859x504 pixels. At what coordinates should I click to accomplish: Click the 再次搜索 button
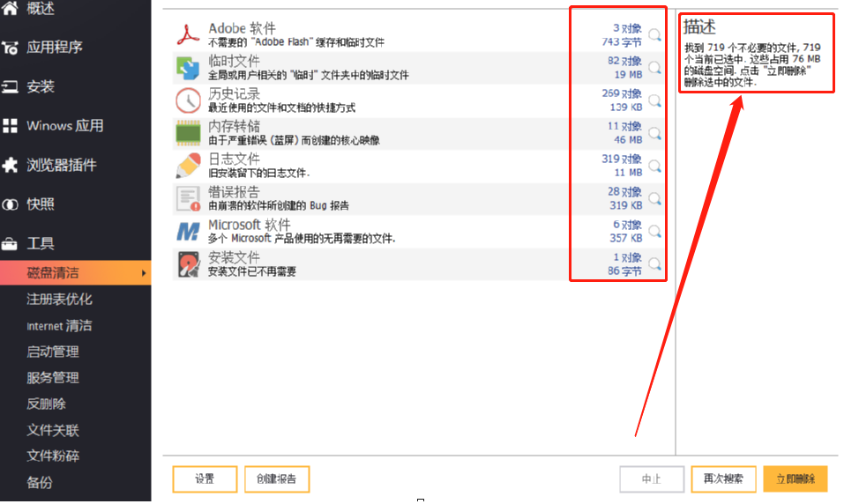pyautogui.click(x=724, y=479)
